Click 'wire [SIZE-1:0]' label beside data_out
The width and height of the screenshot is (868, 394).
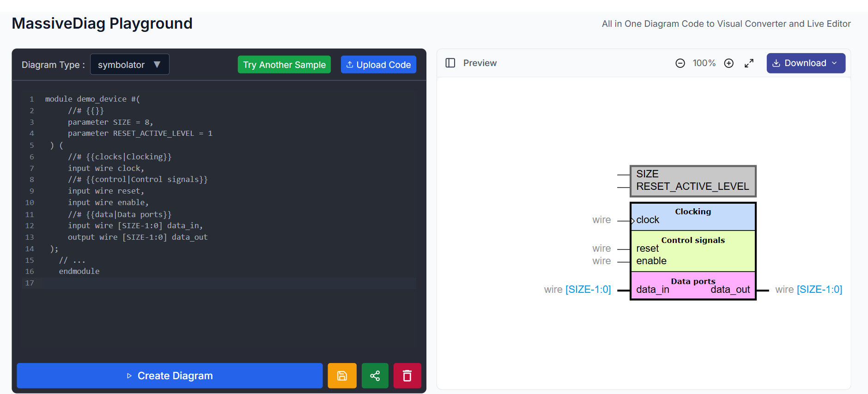[808, 290]
